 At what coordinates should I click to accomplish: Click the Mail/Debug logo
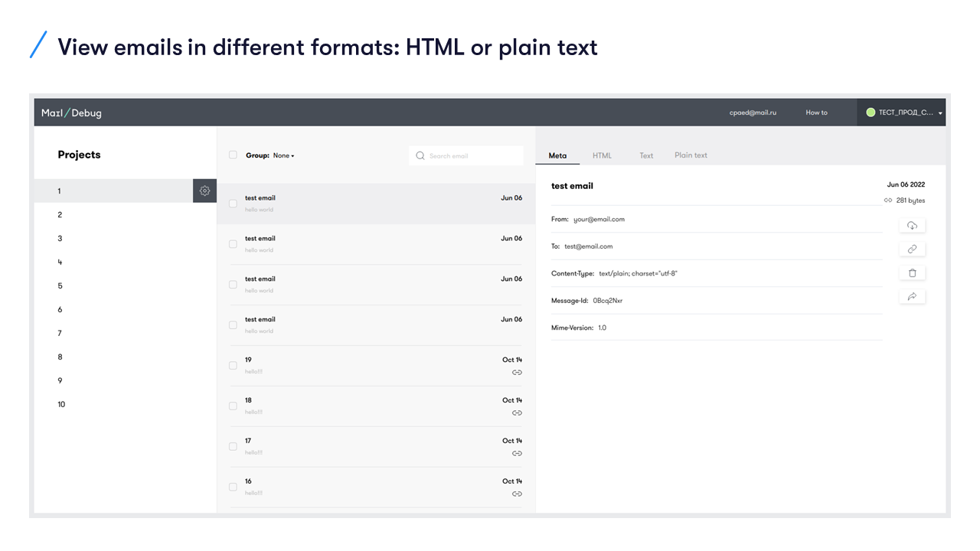(71, 112)
